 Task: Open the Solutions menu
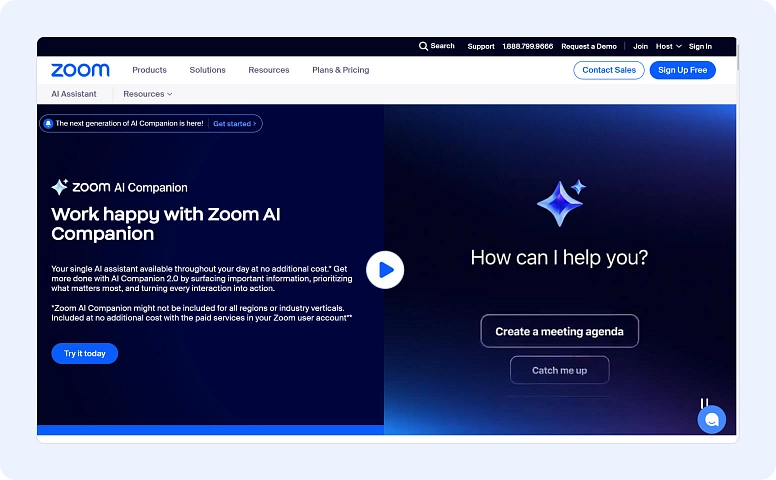[x=207, y=70]
